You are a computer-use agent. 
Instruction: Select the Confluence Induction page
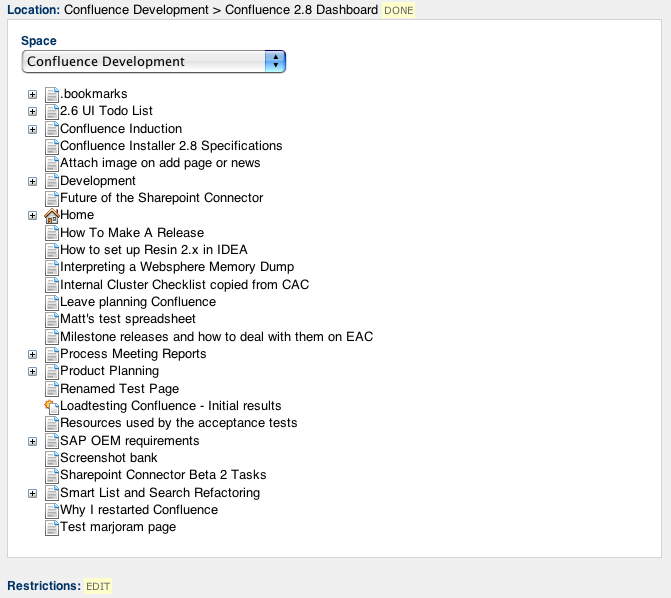click(x=121, y=129)
